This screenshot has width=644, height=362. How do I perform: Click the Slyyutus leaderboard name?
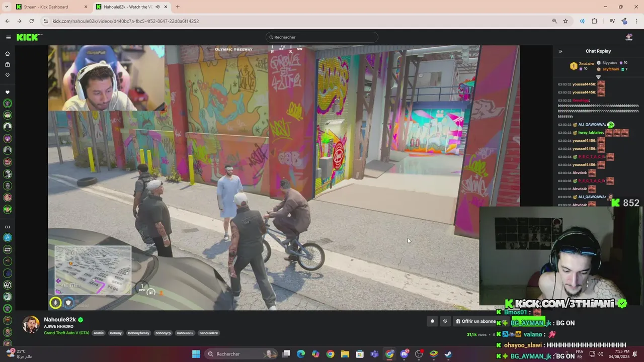pos(610,63)
